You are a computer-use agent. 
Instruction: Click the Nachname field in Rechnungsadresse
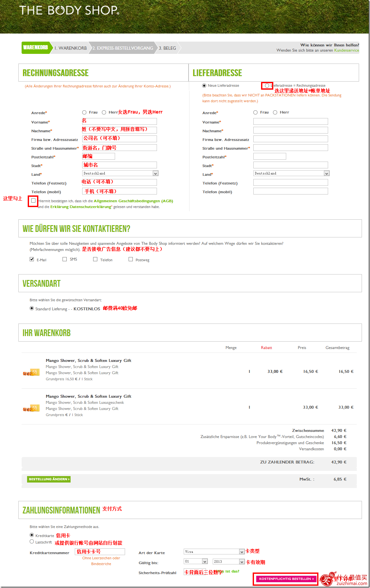(120, 130)
